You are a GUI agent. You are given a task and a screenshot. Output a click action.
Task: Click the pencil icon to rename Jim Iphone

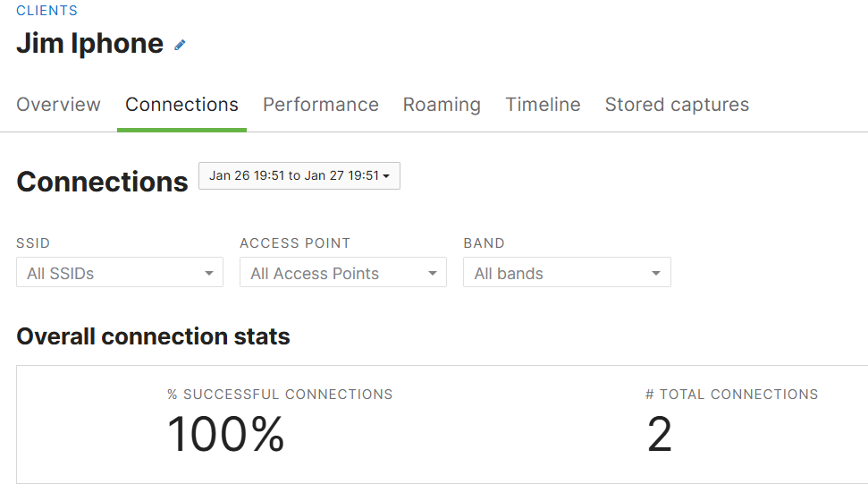180,45
